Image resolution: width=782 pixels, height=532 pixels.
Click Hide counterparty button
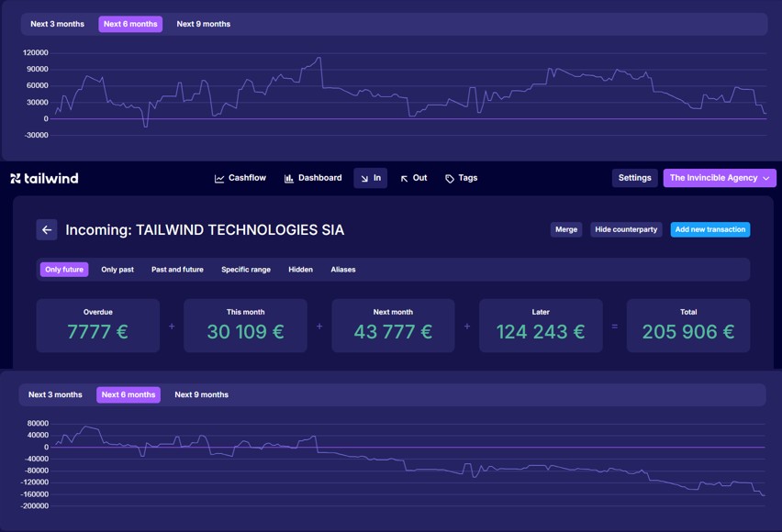626,229
